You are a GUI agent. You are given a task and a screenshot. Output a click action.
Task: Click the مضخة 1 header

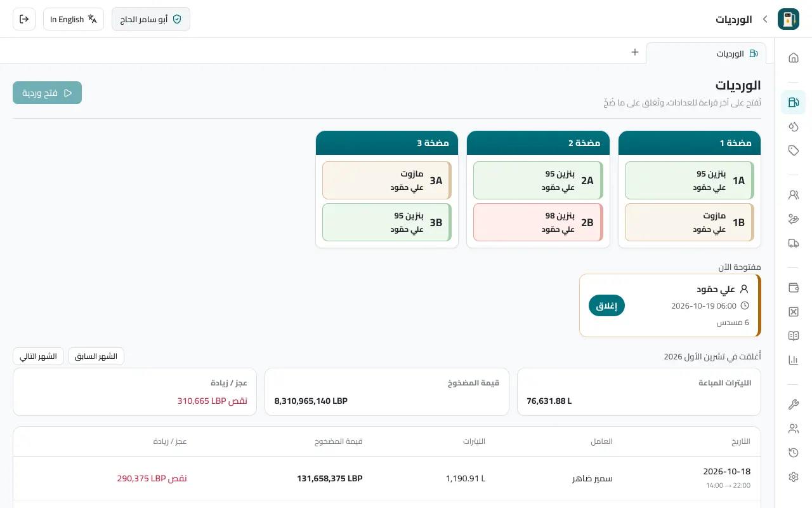[x=690, y=143]
